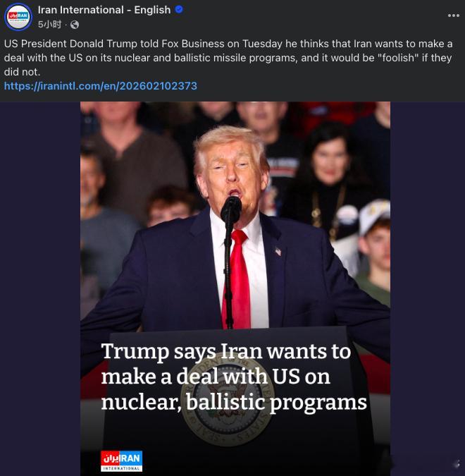The height and width of the screenshot is (476, 465).
Task: Click the American flag lapel pin
Action: (278, 251)
